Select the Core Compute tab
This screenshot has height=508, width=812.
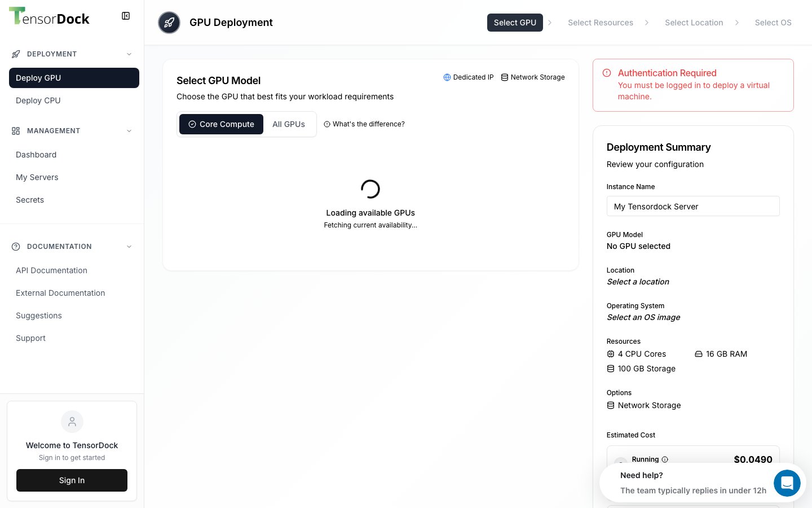221,124
